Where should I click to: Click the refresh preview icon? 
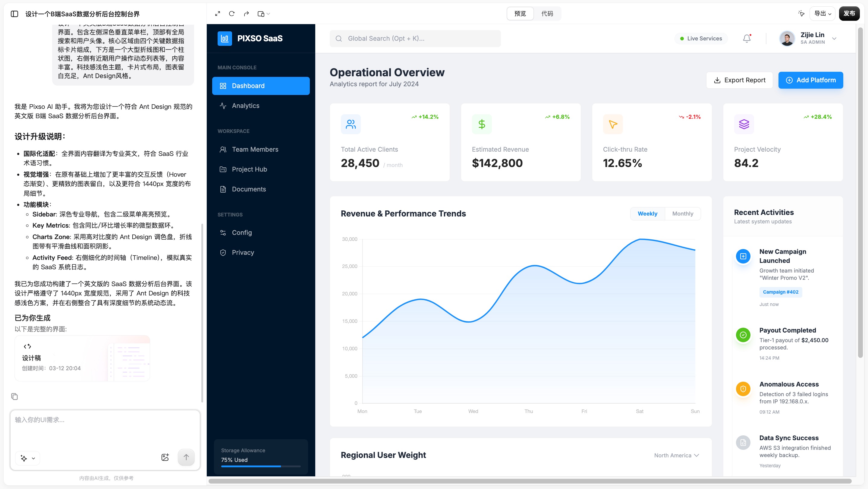(x=232, y=14)
